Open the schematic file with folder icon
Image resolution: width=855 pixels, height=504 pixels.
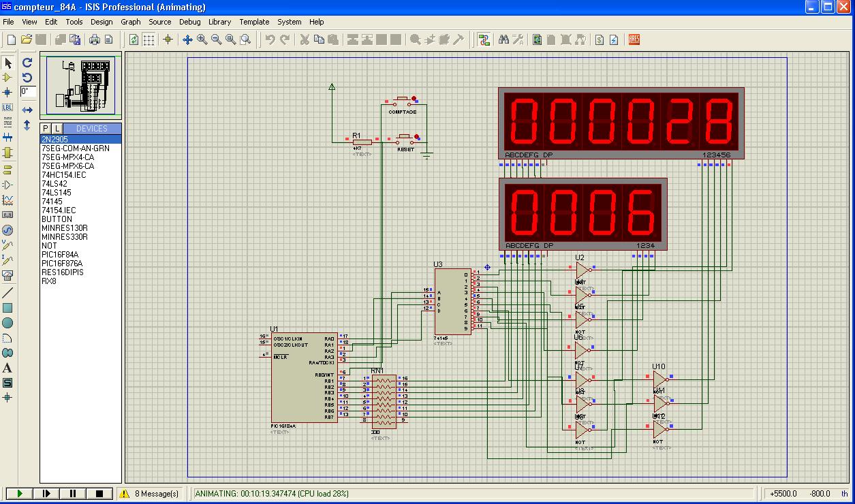(x=27, y=40)
